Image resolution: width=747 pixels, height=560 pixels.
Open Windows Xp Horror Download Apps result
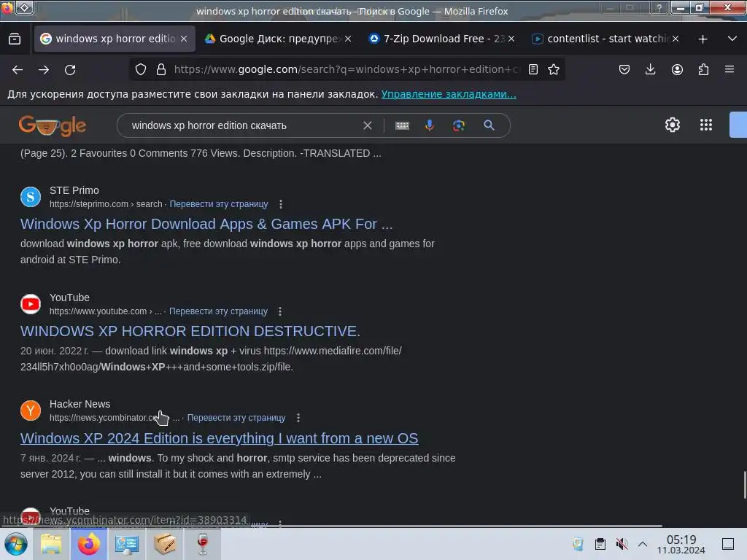[x=206, y=224]
